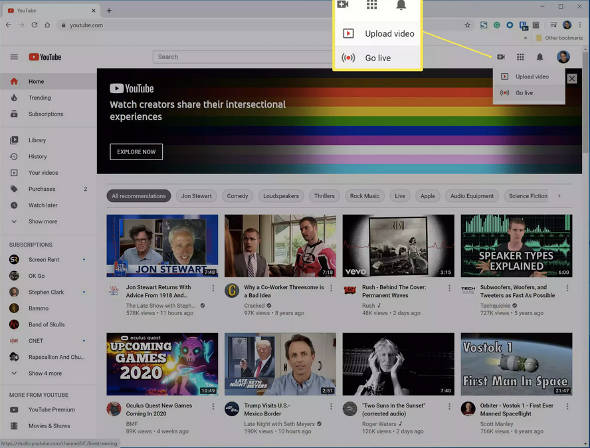Select the Audio Equipment chip
This screenshot has height=448, width=590.
(472, 196)
